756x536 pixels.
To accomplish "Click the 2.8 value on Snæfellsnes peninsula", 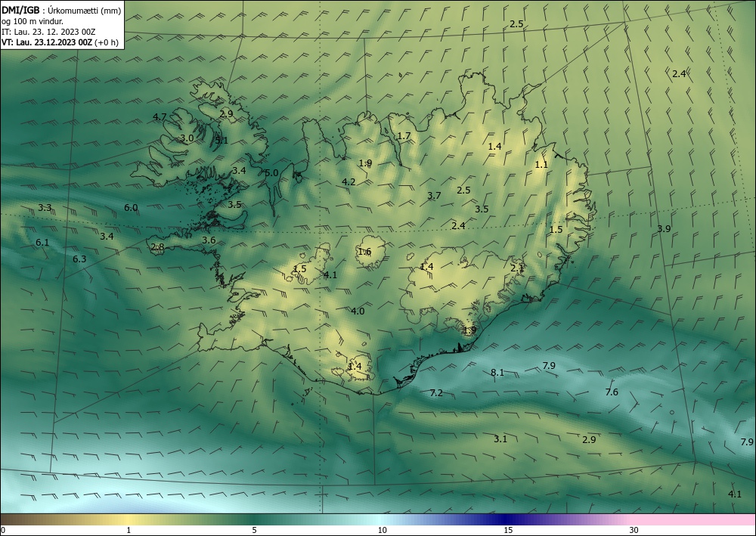I will [x=158, y=246].
